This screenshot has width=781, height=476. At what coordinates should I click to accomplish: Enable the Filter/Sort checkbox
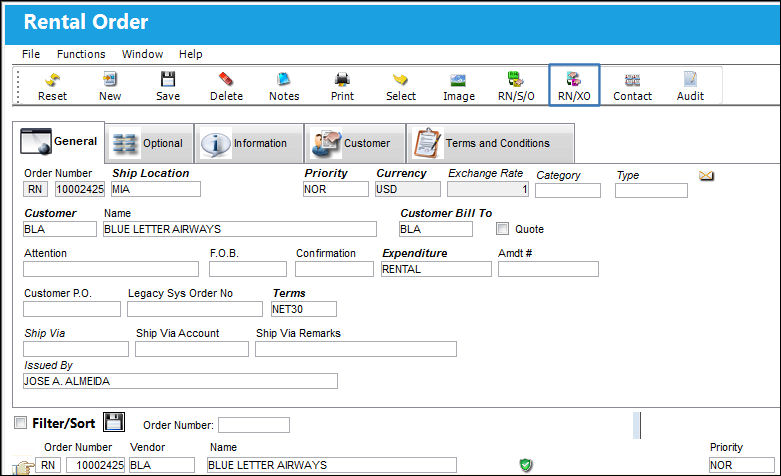[20, 423]
